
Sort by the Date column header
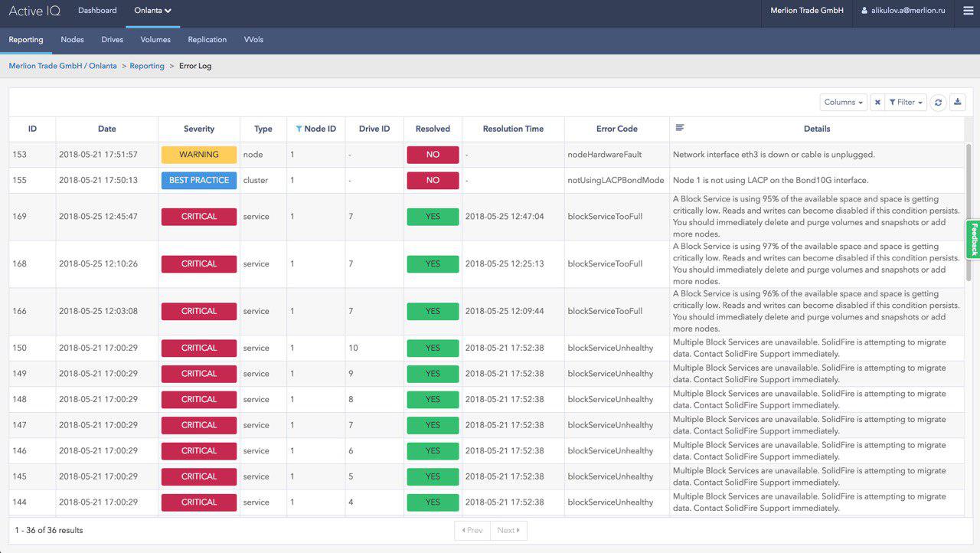click(107, 129)
